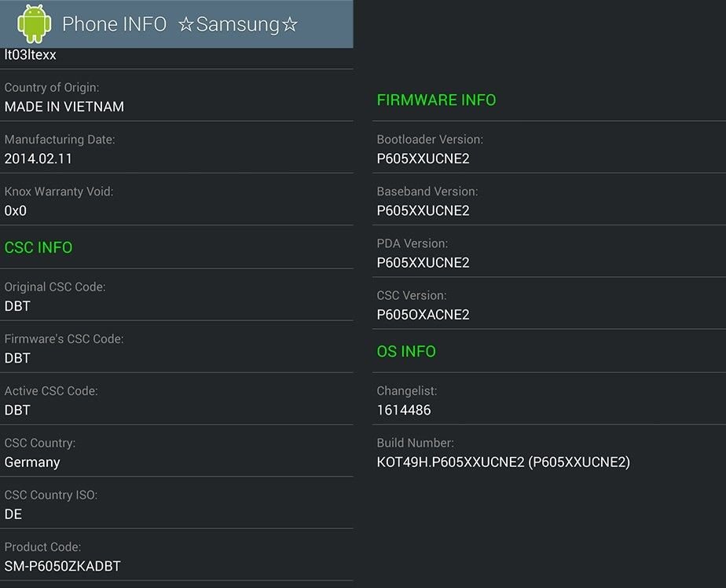The width and height of the screenshot is (726, 588).
Task: Select the Active CSC Code row
Action: (177, 399)
